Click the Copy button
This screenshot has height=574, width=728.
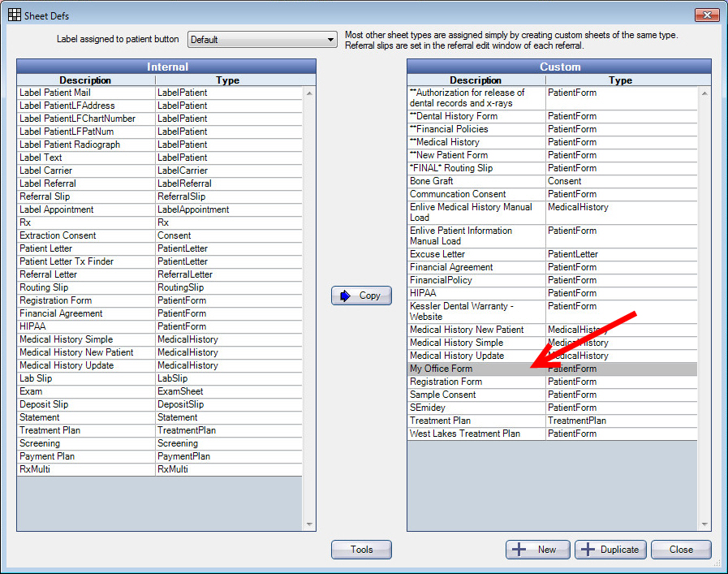pos(361,296)
